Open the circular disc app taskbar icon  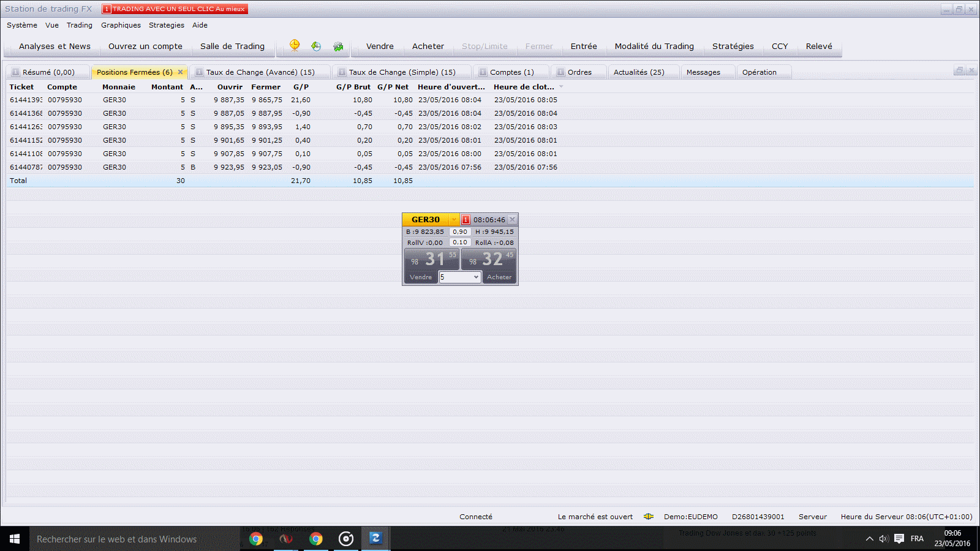point(346,539)
